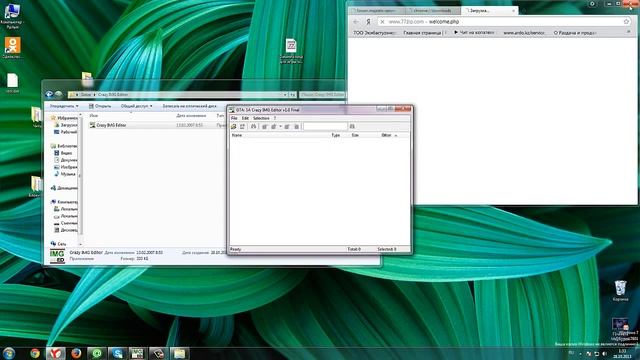Click the Yandex Я icon in browser toolbar
This screenshot has width=640, height=360.
369,22
